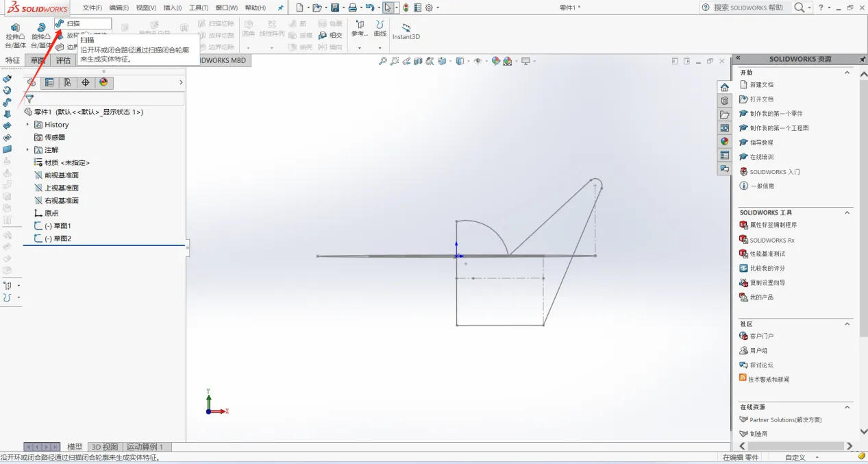Image resolution: width=868 pixels, height=464 pixels.
Task: Click the Apply Scene icon
Action: pyautogui.click(x=508, y=61)
